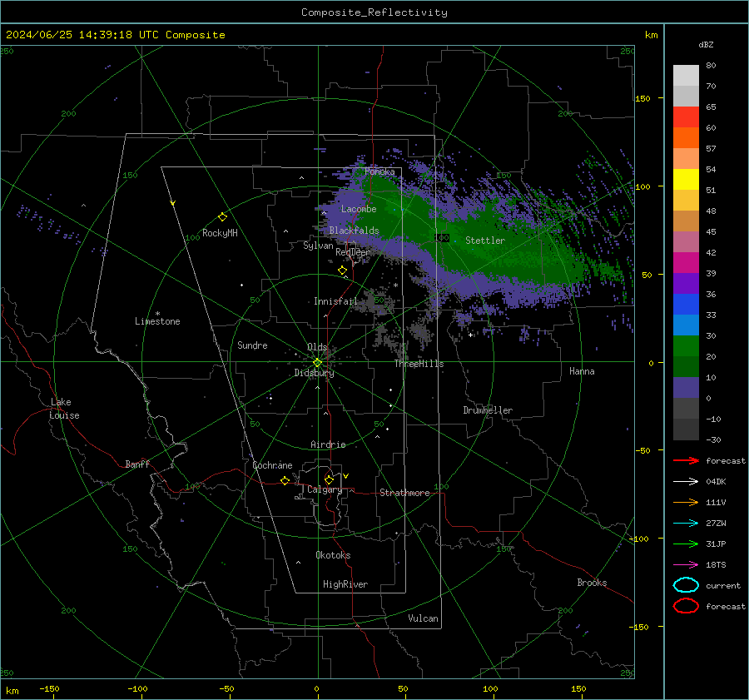The height and width of the screenshot is (700, 749).
Task: Select the purple swatch between 39 and 36
Action: (686, 284)
